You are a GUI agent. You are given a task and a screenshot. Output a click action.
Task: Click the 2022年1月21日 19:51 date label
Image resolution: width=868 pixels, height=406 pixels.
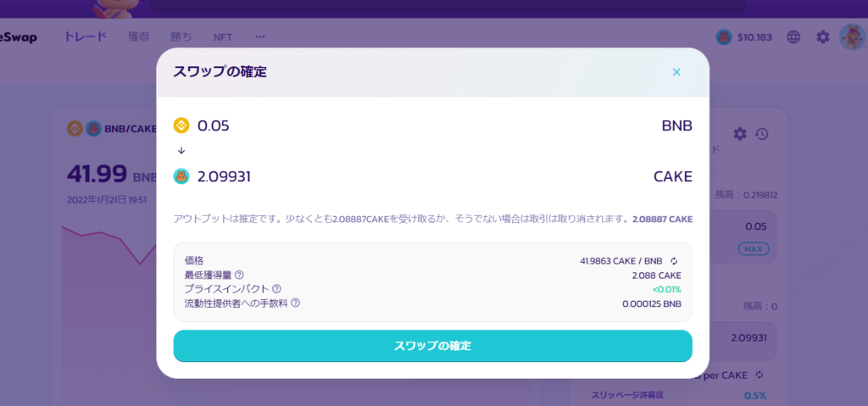coord(107,200)
